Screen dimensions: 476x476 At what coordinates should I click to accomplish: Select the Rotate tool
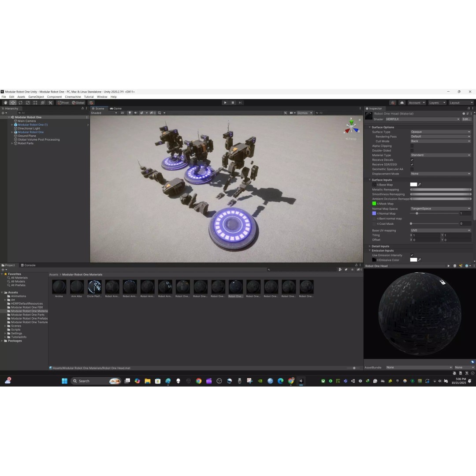click(x=20, y=103)
